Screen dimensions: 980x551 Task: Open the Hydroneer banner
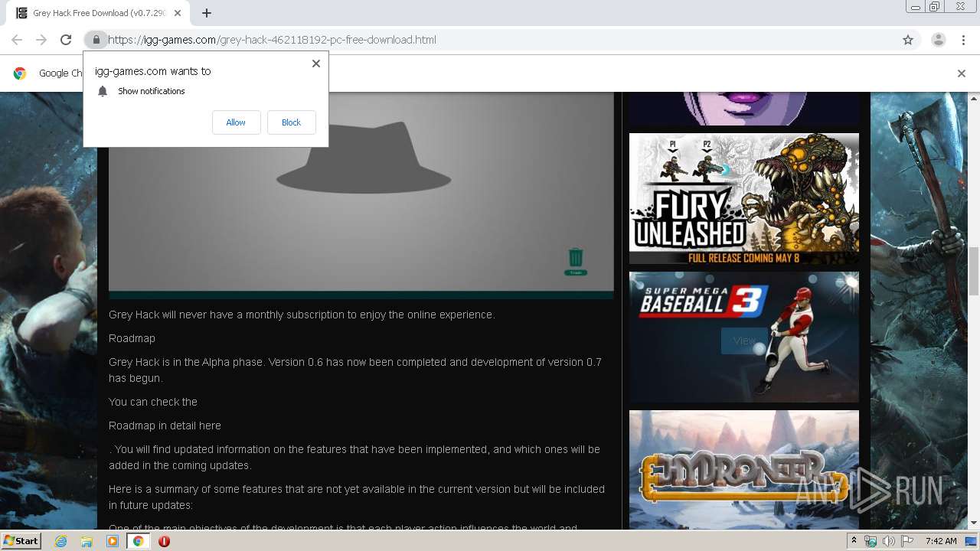(744, 469)
